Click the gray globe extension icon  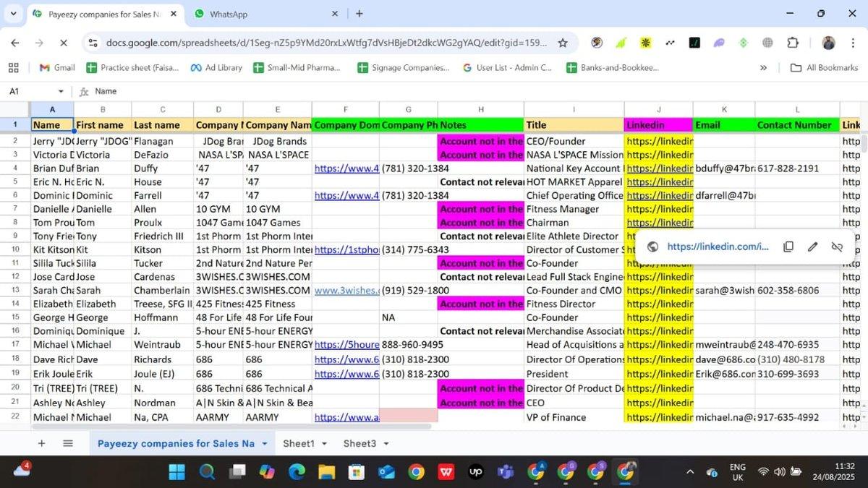coord(767,43)
